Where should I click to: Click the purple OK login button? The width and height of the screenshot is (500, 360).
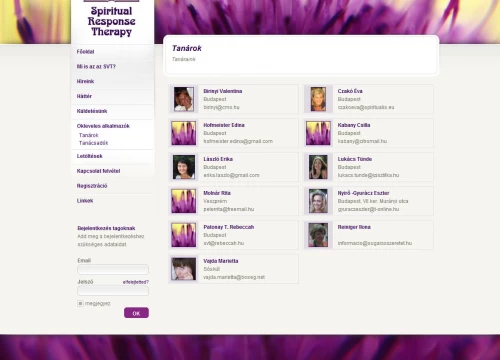[136, 313]
